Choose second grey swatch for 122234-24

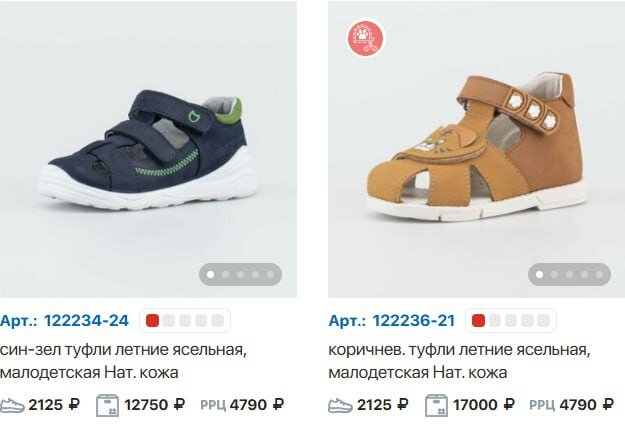coord(185,321)
